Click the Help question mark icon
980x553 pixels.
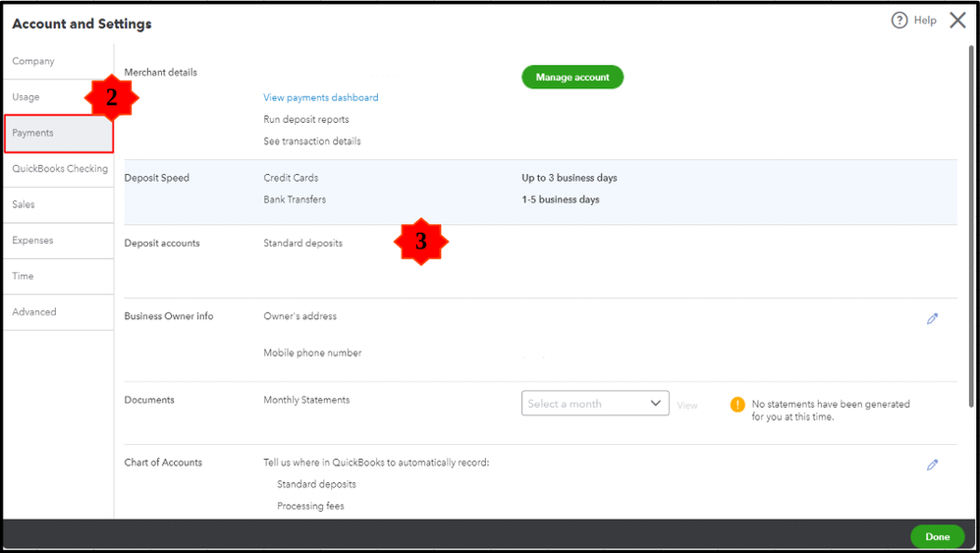898,21
